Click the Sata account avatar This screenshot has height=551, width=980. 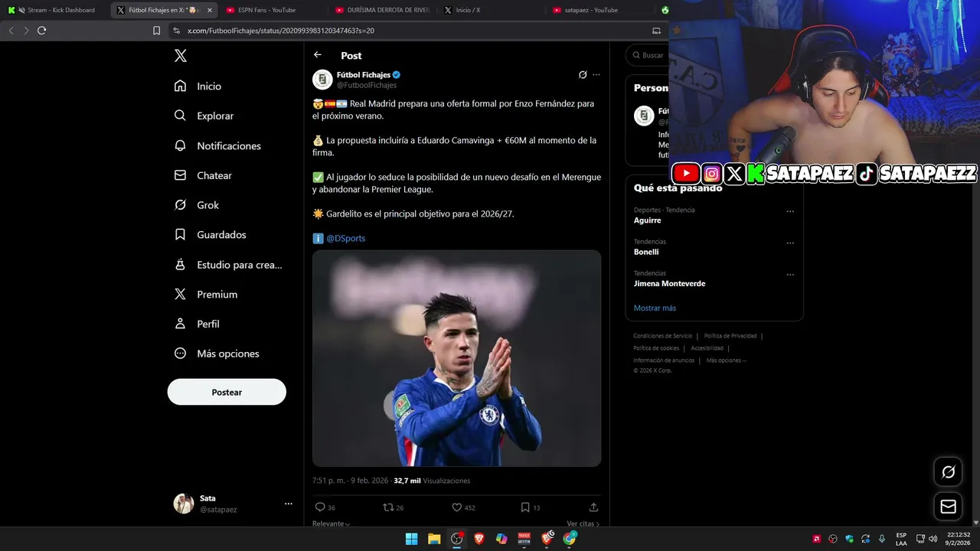click(184, 504)
